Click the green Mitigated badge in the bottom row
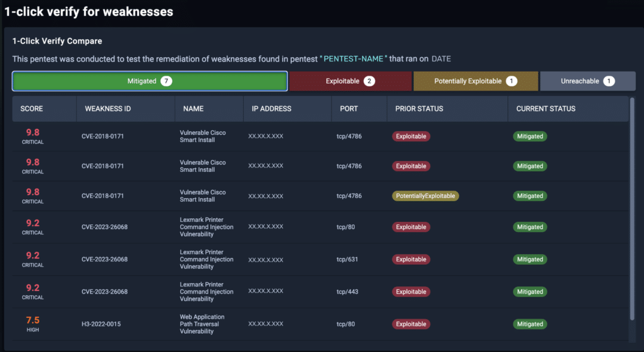 (530, 324)
